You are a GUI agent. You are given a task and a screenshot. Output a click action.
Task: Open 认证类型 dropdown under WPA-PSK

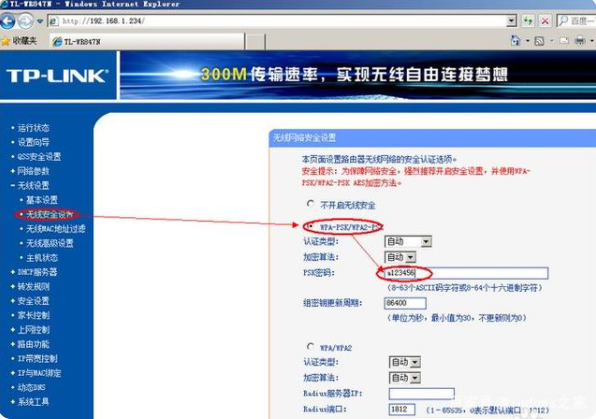pos(408,241)
